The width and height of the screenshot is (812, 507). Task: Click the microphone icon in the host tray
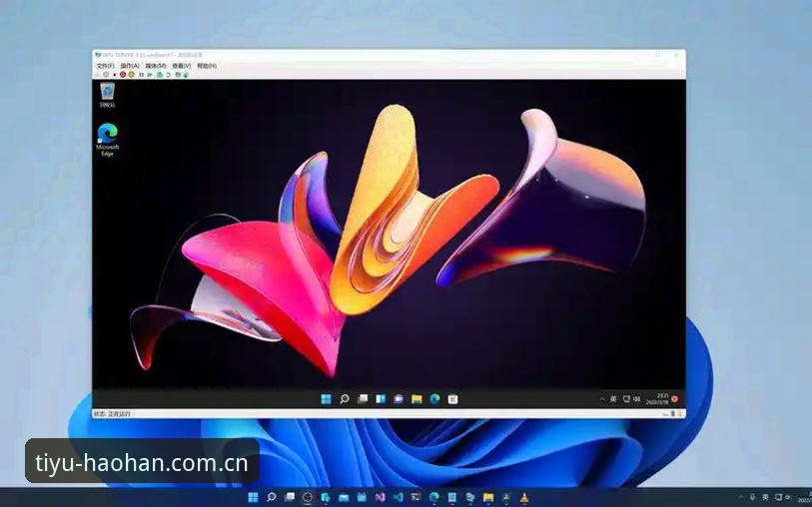pos(752,498)
